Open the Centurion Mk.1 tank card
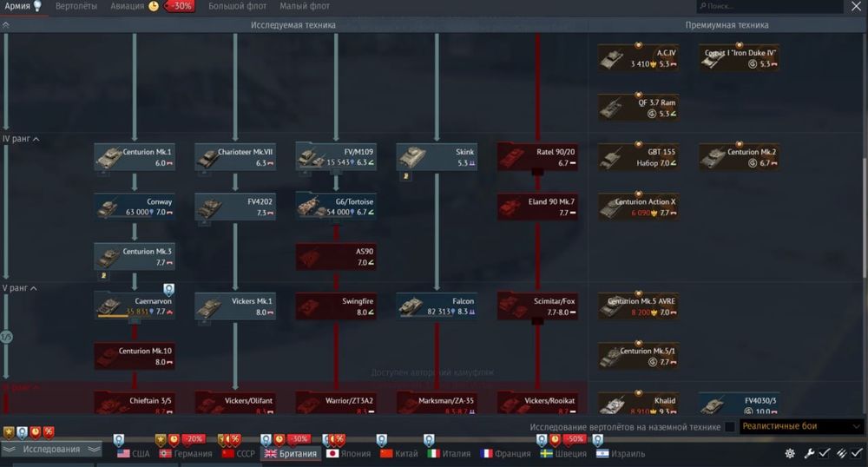The image size is (868, 467). pyautogui.click(x=135, y=156)
